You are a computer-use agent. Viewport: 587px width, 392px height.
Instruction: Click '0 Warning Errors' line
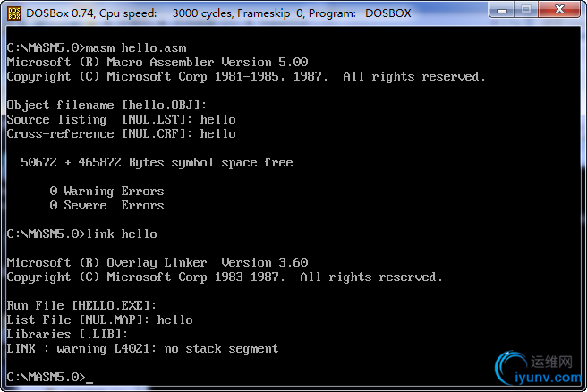pos(106,191)
